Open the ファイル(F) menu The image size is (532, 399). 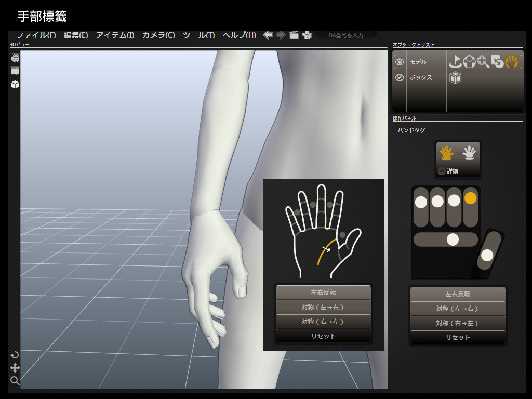(x=36, y=35)
